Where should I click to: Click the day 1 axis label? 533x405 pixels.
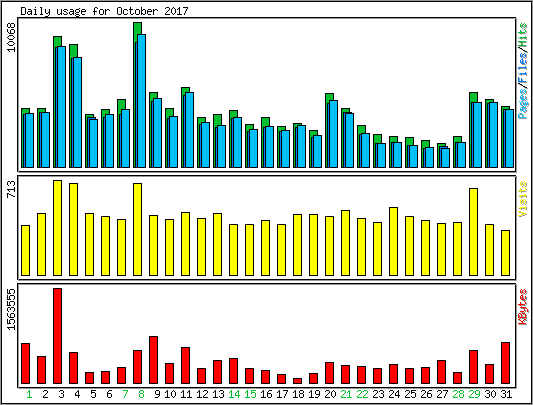pos(29,394)
